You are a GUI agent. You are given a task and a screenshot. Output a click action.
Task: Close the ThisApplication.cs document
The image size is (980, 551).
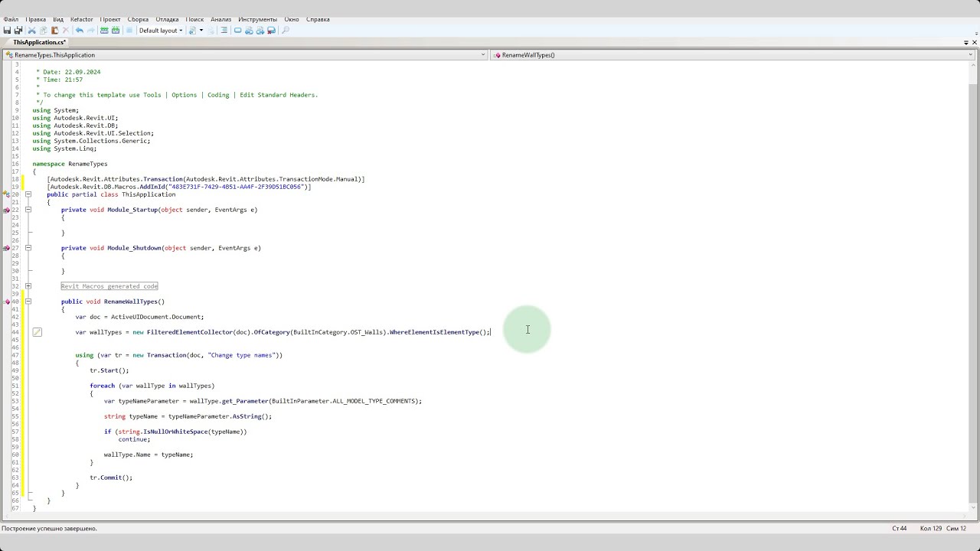(x=974, y=43)
